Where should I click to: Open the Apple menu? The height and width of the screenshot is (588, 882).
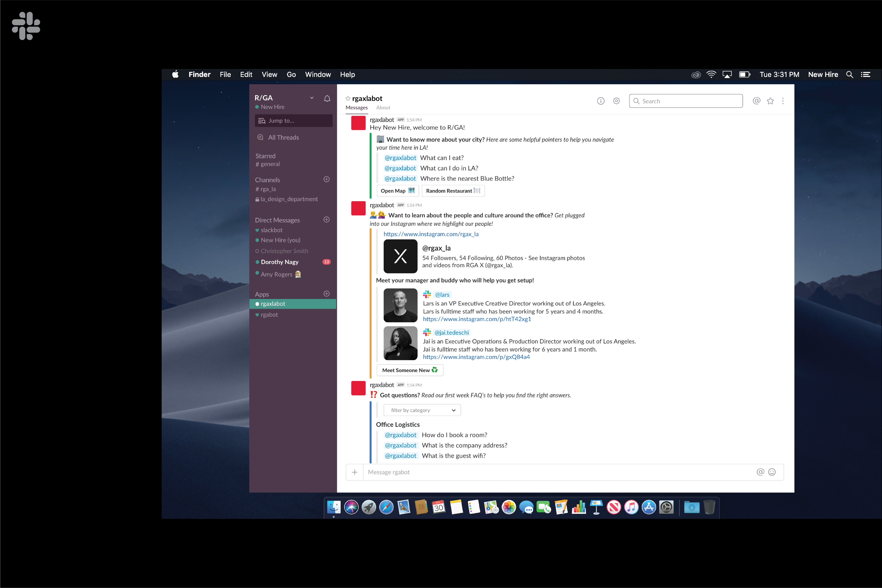[x=175, y=74]
